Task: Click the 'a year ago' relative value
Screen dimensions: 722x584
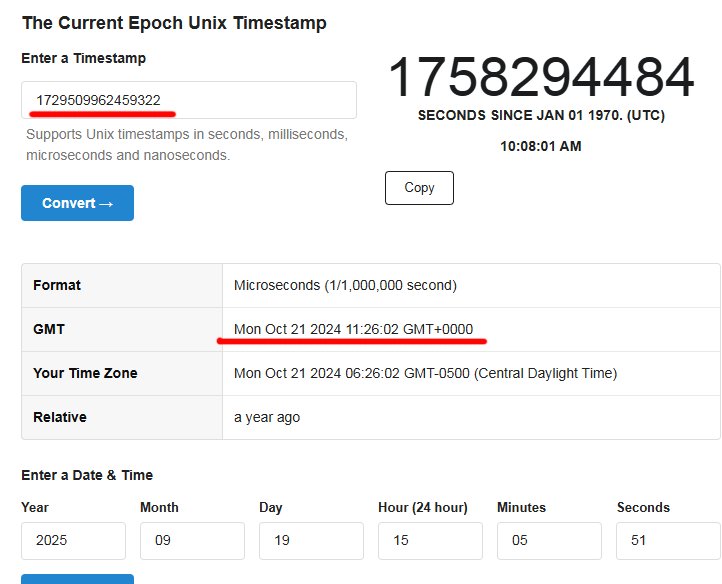Action: tap(267, 417)
